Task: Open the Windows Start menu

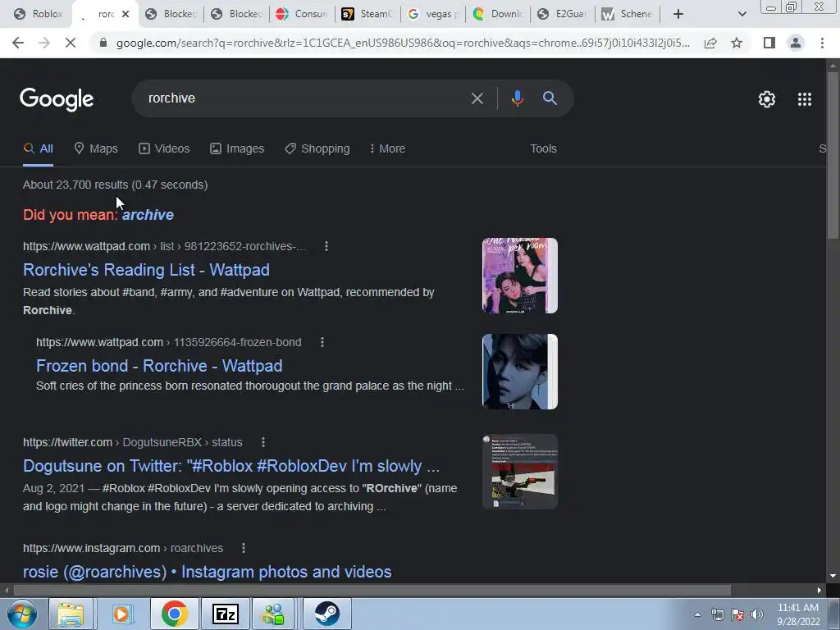Action: pos(22,614)
